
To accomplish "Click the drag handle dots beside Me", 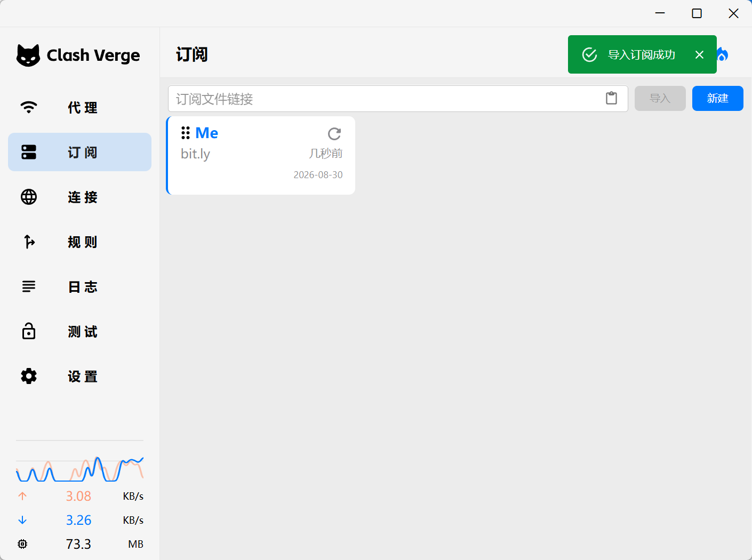I will pos(186,133).
